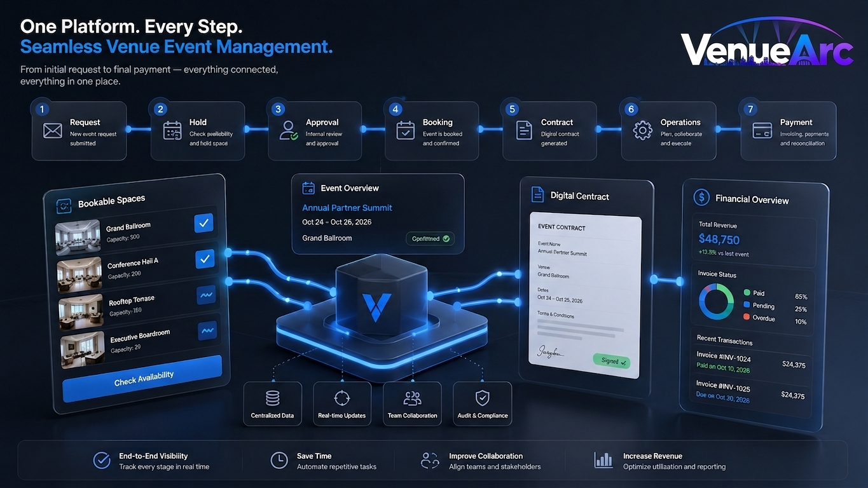Click the End-to-End Visibility checkmark icon

click(102, 461)
